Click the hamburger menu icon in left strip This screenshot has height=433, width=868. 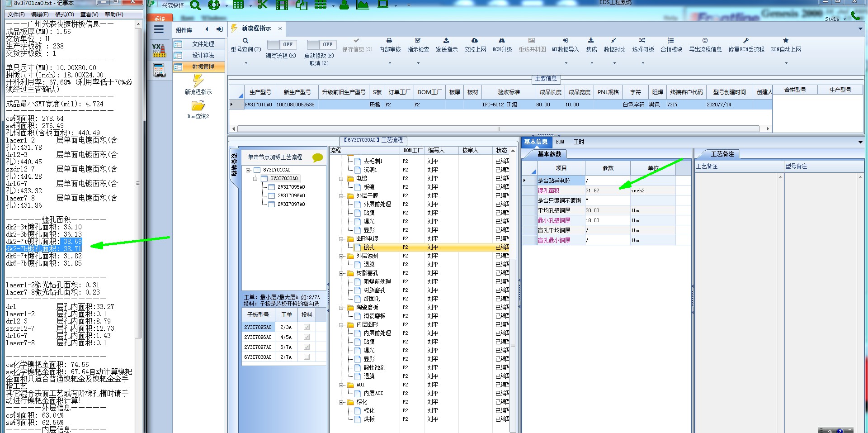[159, 29]
